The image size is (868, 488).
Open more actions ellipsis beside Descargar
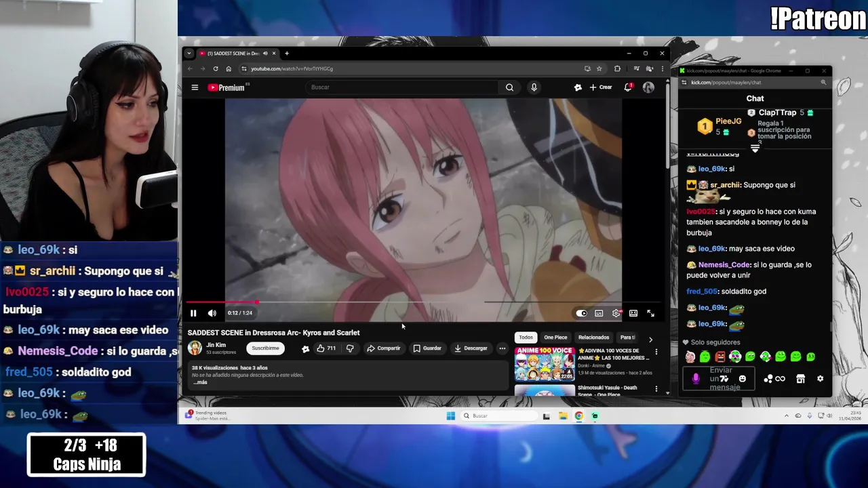click(x=502, y=348)
